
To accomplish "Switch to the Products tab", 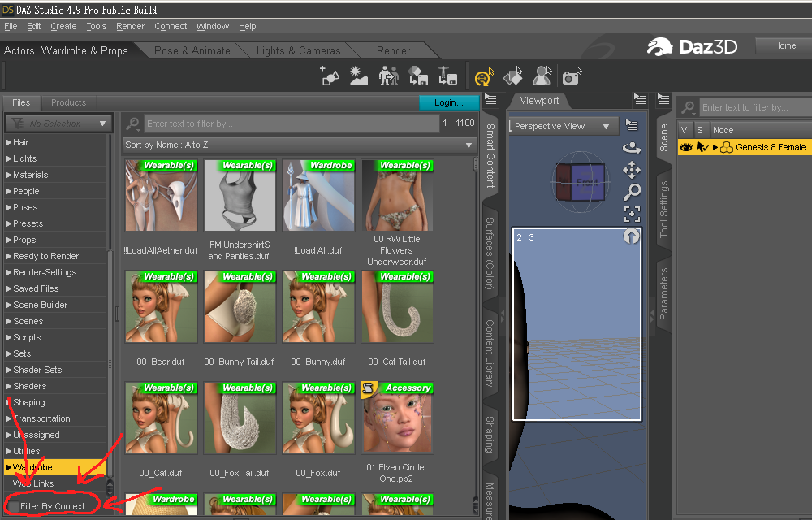I will (x=68, y=102).
